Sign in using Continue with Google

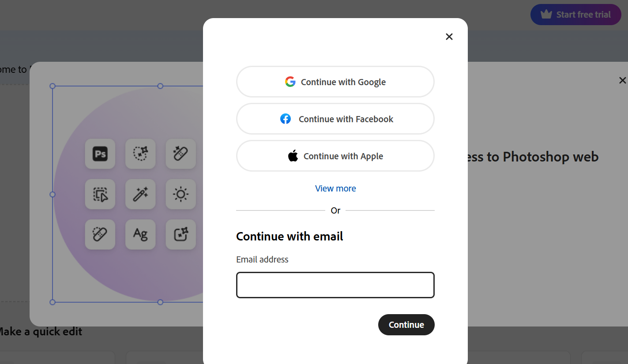click(x=335, y=82)
